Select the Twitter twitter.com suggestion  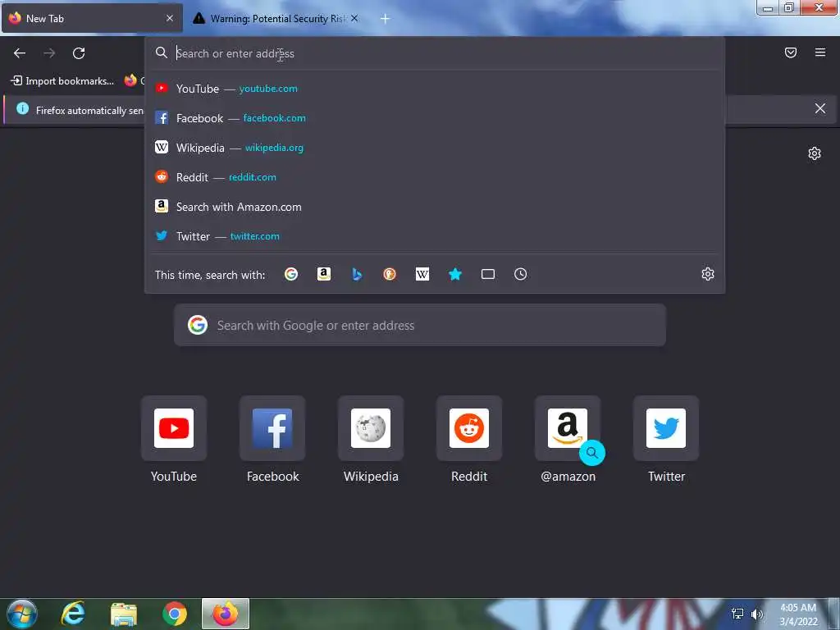click(x=435, y=236)
